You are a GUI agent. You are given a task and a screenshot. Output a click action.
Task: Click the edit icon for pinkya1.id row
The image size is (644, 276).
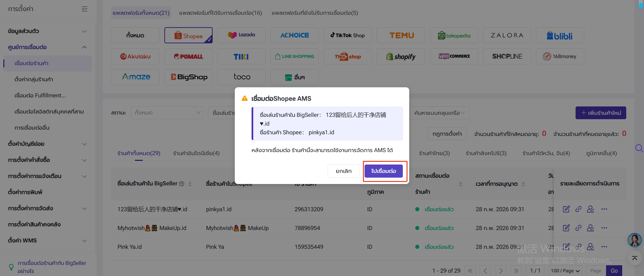(566, 209)
